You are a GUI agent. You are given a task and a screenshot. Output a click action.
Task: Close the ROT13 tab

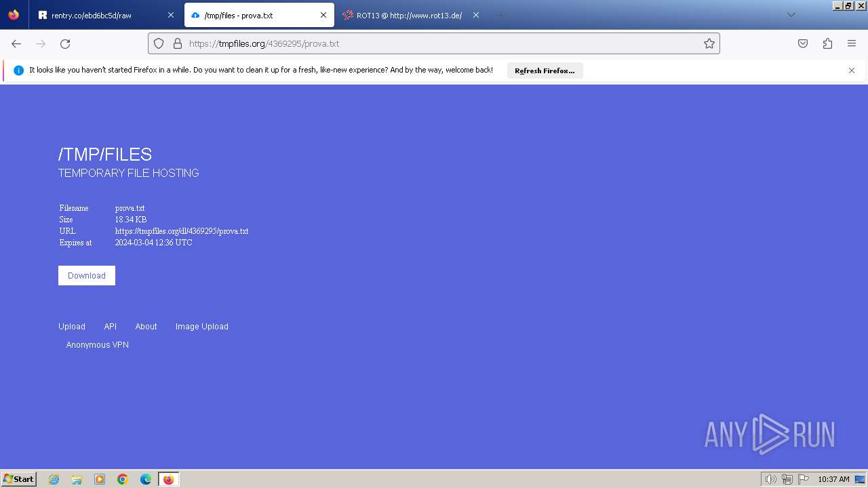click(476, 15)
